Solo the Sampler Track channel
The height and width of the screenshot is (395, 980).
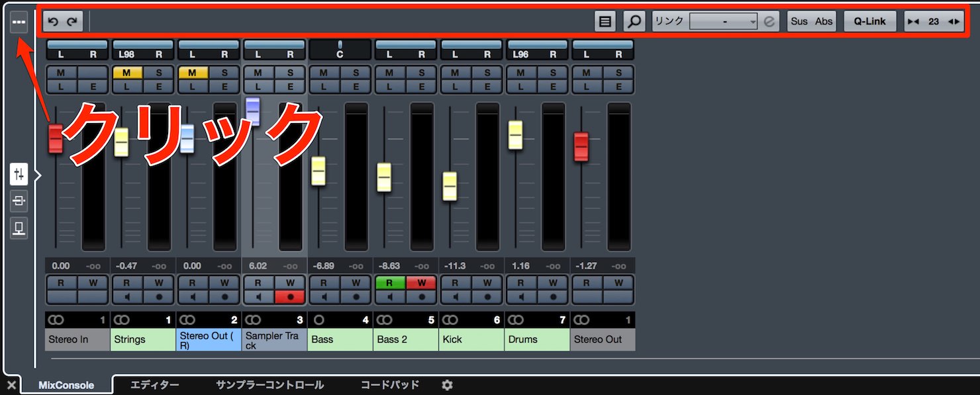coord(289,73)
